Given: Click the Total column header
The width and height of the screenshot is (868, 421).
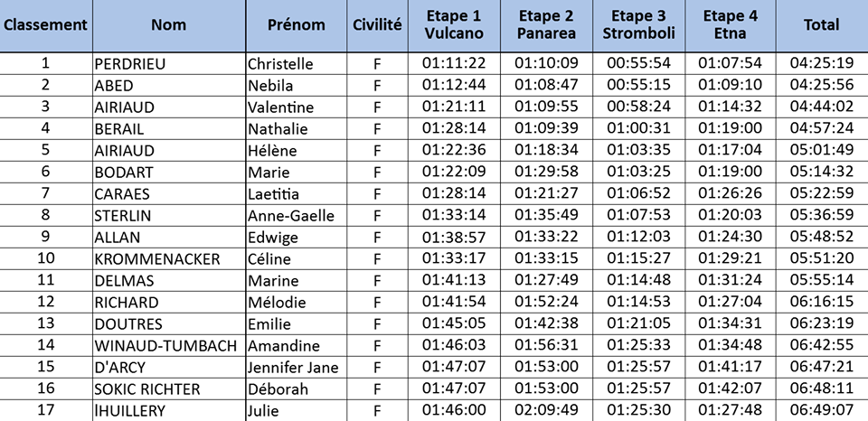Looking at the screenshot, I should point(821,25).
